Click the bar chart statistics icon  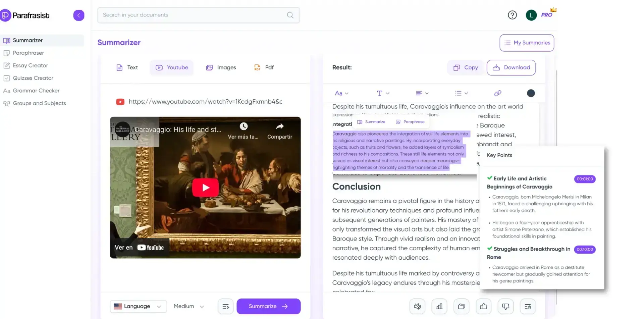tap(439, 306)
